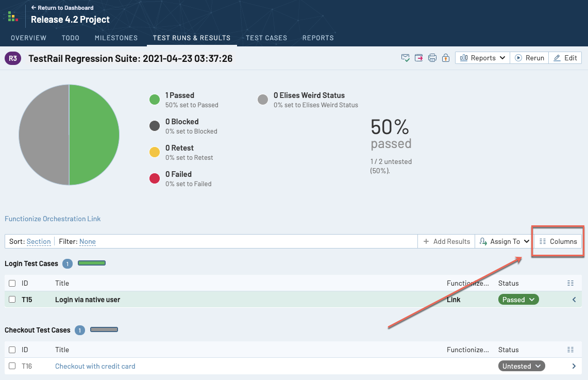Click the R3 run badge
The height and width of the screenshot is (380, 588).
coord(13,58)
